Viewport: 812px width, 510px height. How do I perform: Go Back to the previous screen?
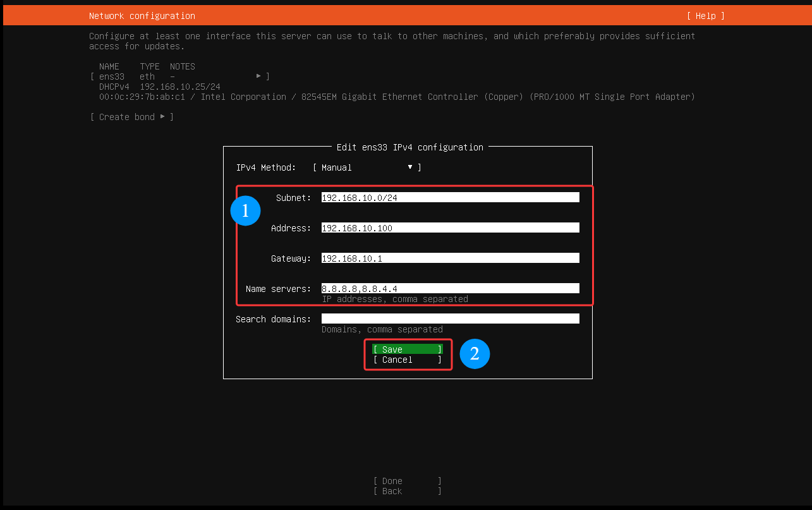(x=407, y=491)
